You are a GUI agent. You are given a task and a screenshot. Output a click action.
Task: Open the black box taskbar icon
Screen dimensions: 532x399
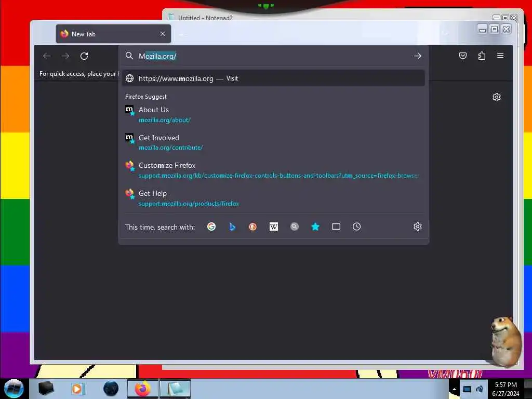46,389
